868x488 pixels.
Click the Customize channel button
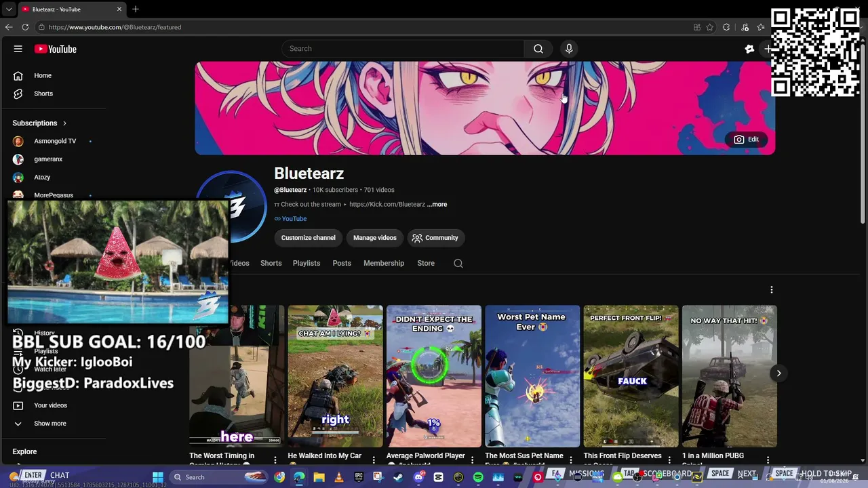(309, 238)
